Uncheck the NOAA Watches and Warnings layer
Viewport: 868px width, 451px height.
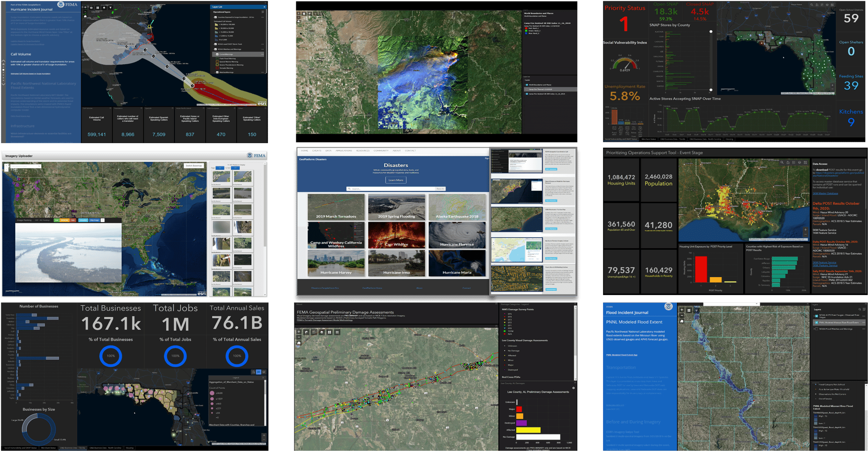click(216, 49)
